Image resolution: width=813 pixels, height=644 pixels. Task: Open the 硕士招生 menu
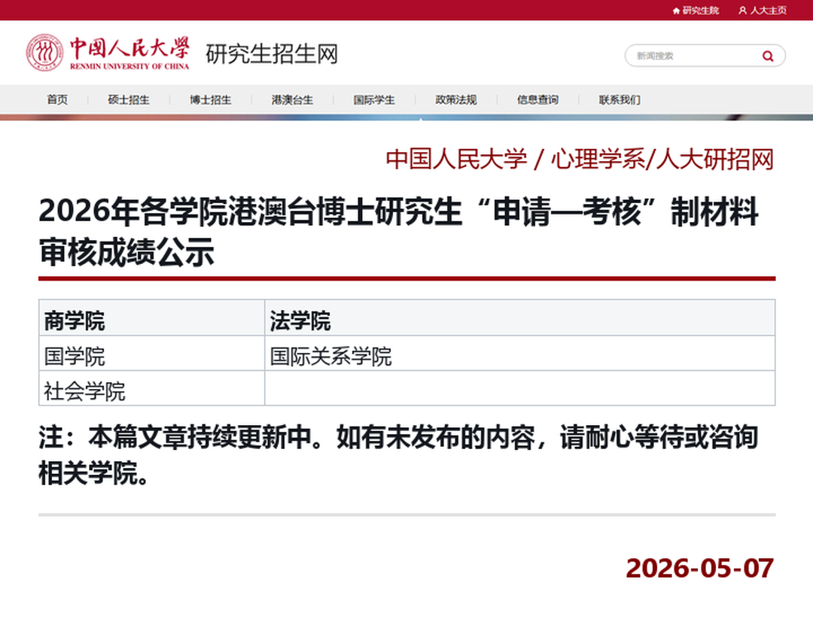click(x=129, y=99)
